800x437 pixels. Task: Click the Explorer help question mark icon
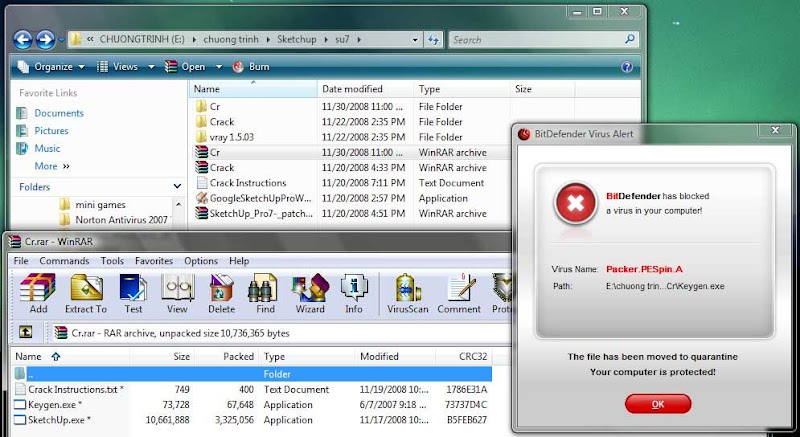coord(627,67)
